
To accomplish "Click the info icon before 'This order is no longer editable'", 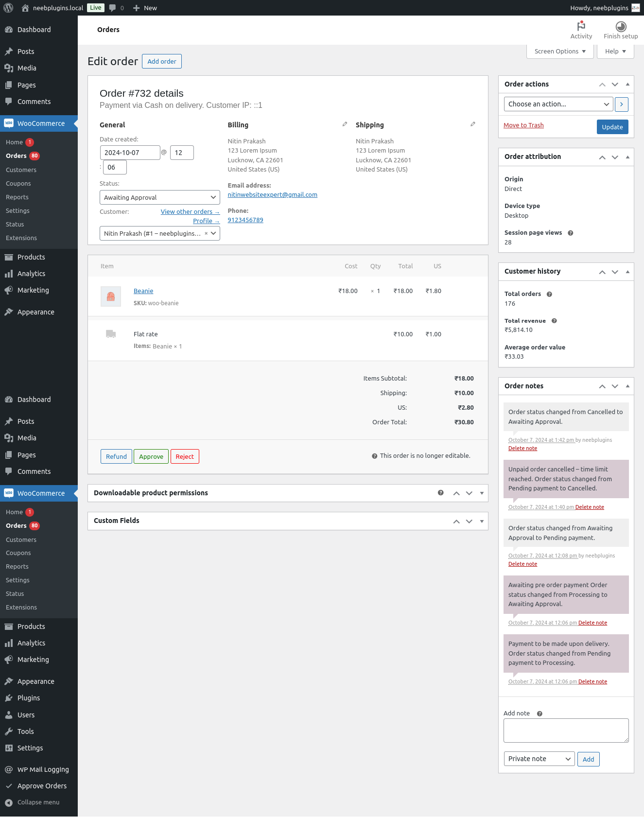I will point(375,456).
